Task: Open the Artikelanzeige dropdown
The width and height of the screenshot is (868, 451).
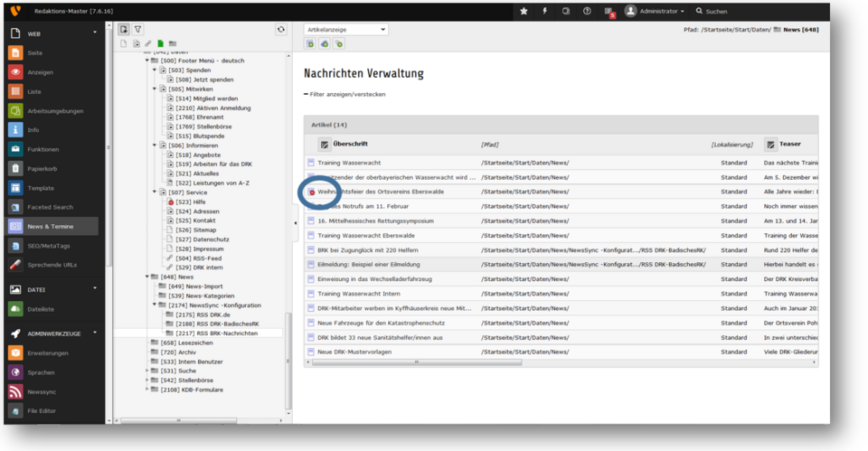Action: click(x=345, y=30)
